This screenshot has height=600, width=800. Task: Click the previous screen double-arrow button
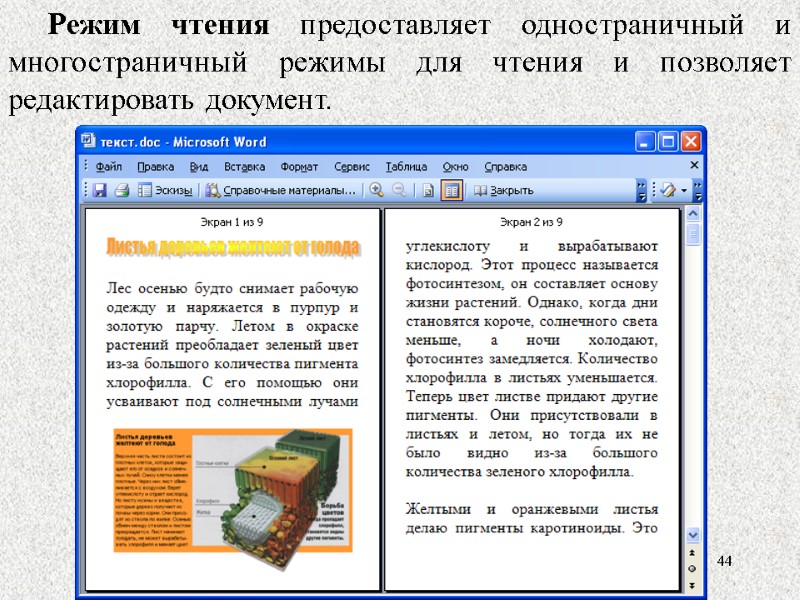tap(692, 553)
